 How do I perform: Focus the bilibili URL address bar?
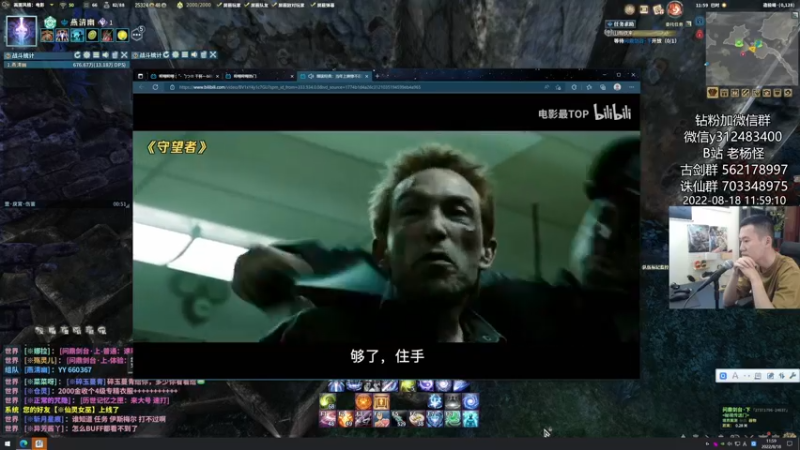(357, 87)
